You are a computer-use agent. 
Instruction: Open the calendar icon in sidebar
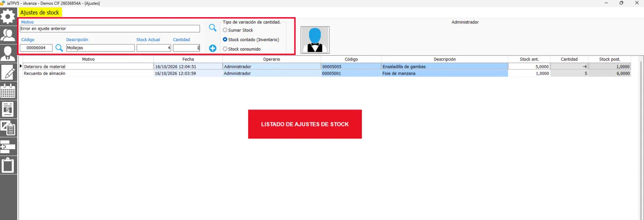coord(8,91)
